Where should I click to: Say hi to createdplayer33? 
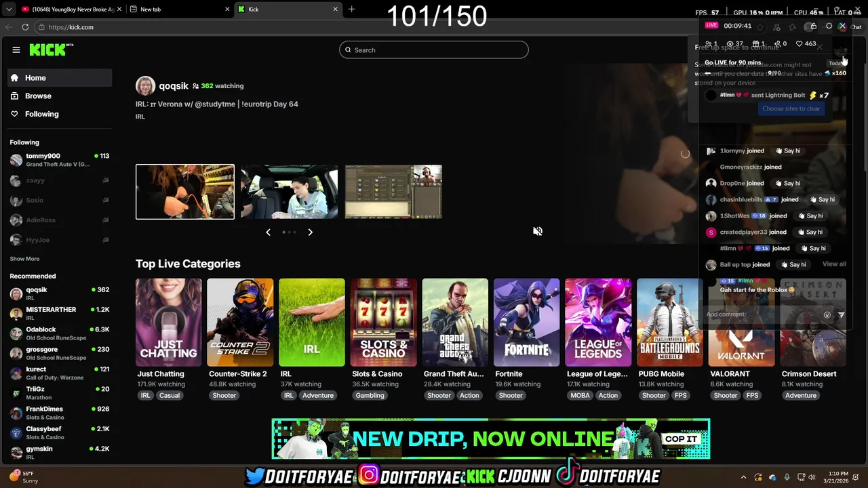[809, 232]
